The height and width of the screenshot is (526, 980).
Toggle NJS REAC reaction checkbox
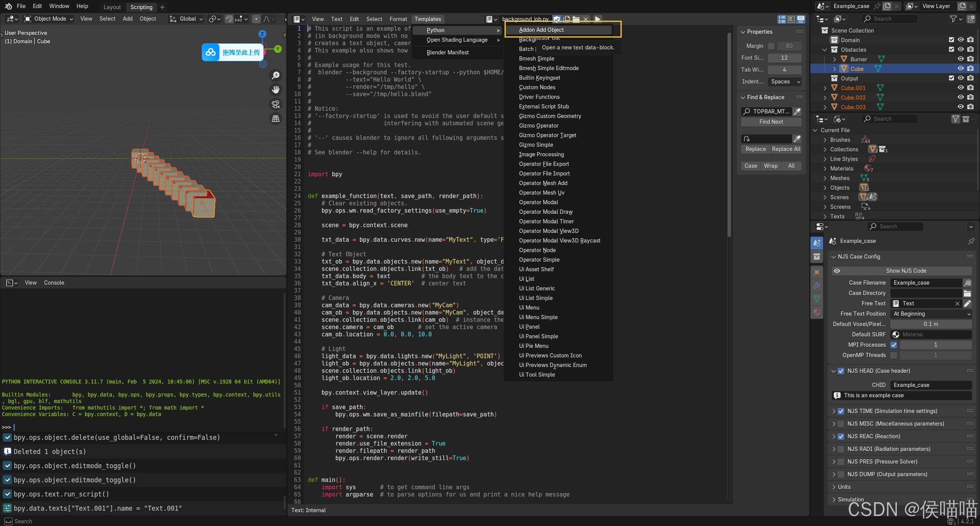click(x=841, y=436)
